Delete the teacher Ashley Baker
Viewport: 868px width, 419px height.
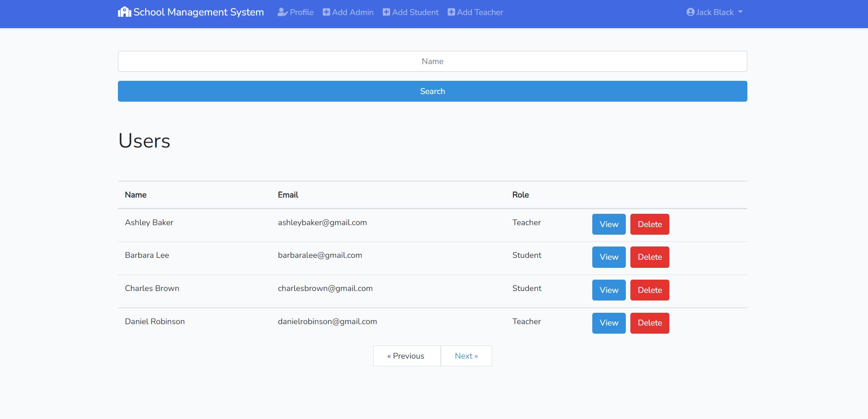(x=649, y=224)
